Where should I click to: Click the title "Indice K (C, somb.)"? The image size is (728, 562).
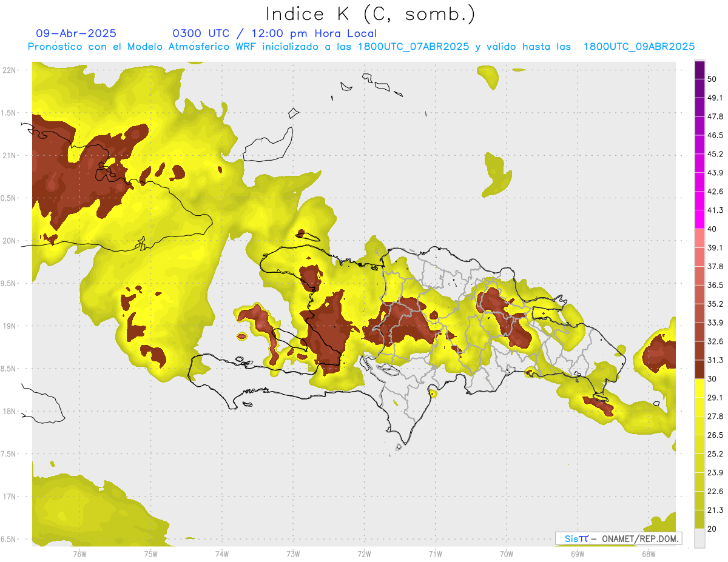371,14
